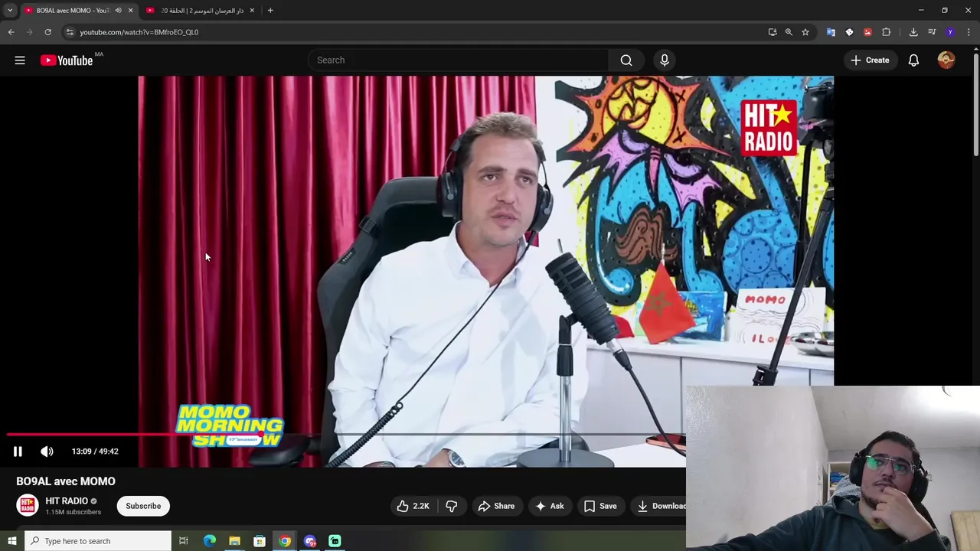Open Microsoft Store from taskbar
Screen dimensions: 980x551
[x=260, y=541]
